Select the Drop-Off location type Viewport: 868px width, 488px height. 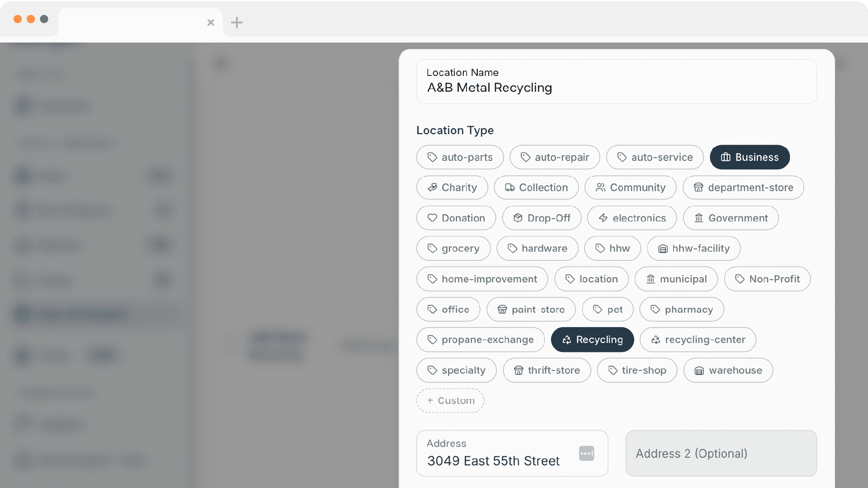542,218
